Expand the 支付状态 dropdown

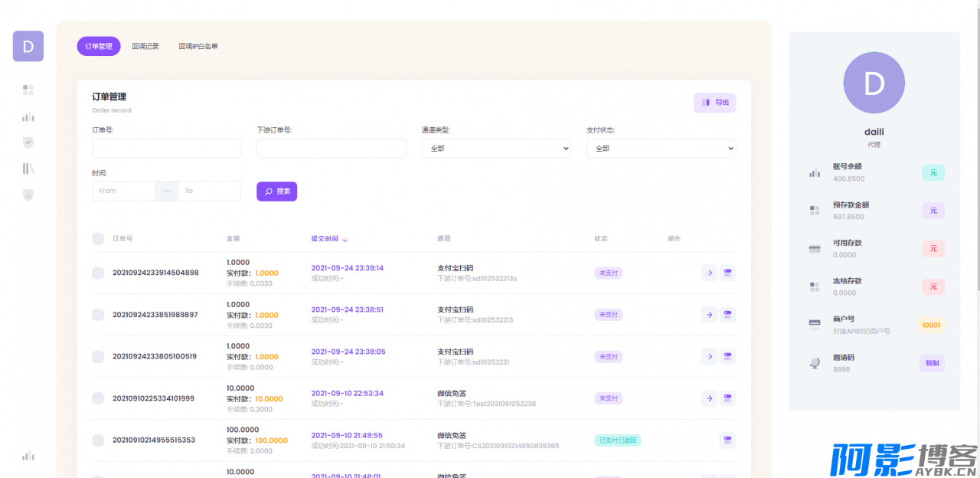pyautogui.click(x=661, y=149)
